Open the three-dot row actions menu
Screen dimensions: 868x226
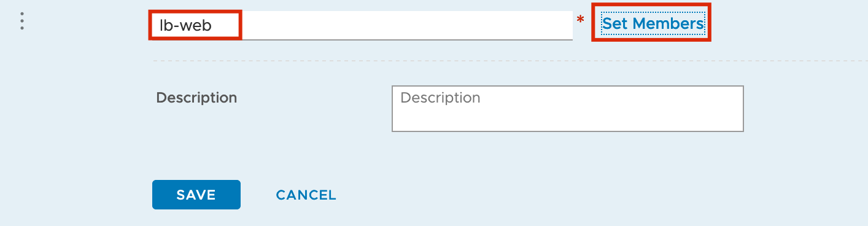click(22, 22)
